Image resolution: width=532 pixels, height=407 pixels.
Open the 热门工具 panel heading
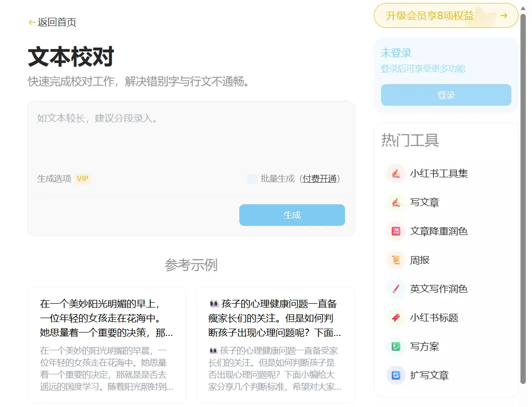pos(410,140)
